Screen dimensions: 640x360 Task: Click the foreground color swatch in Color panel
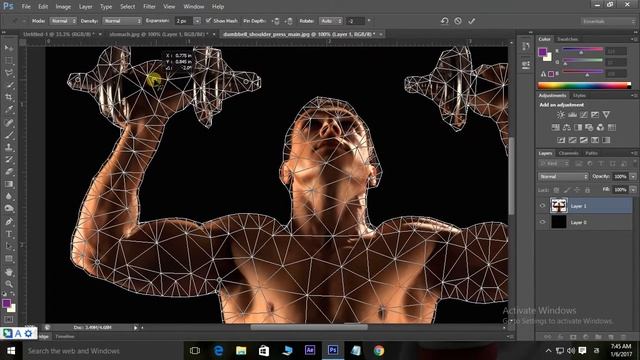point(542,52)
